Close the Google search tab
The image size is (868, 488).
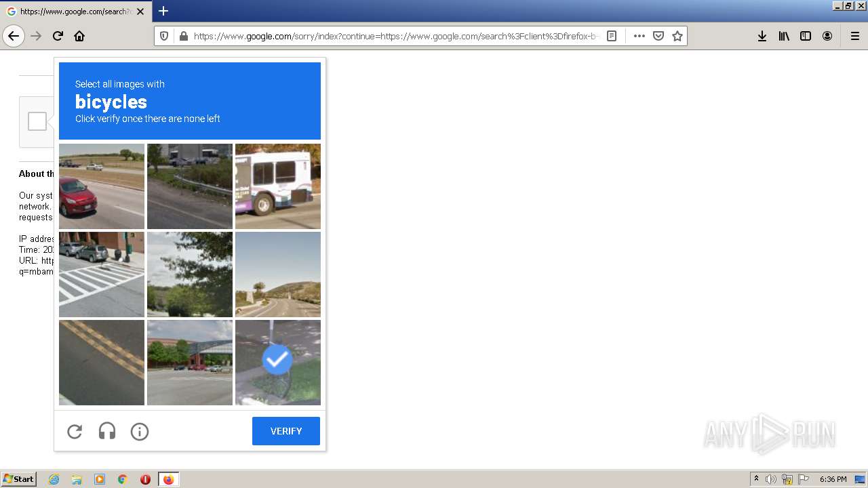click(x=140, y=12)
